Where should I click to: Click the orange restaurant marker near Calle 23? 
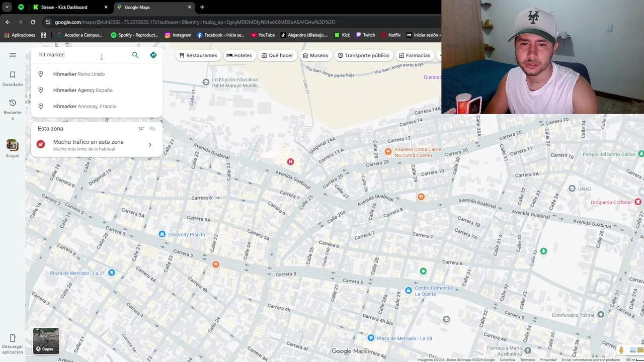coord(216,264)
